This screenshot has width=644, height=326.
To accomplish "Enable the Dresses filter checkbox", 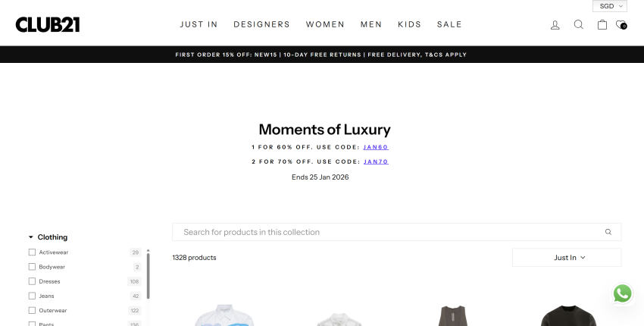I will tap(32, 281).
